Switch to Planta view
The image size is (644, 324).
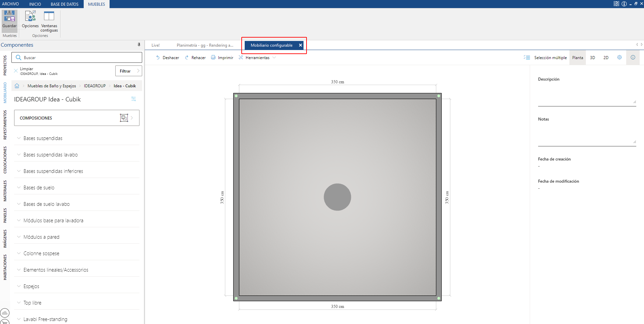pos(577,58)
